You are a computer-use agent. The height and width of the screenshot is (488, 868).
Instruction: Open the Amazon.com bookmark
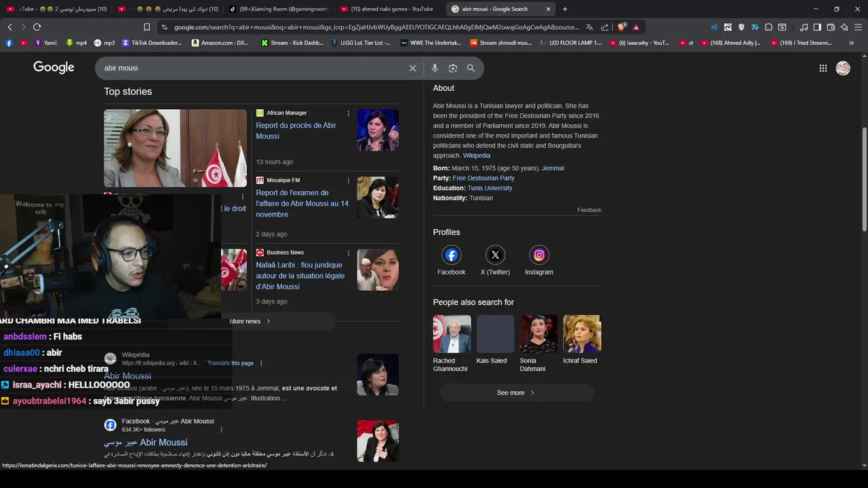[220, 43]
